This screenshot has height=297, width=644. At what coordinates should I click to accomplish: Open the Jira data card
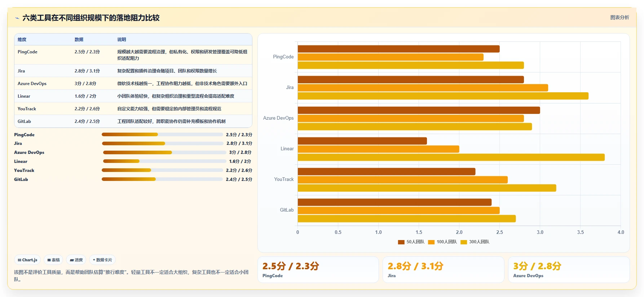click(x=443, y=270)
